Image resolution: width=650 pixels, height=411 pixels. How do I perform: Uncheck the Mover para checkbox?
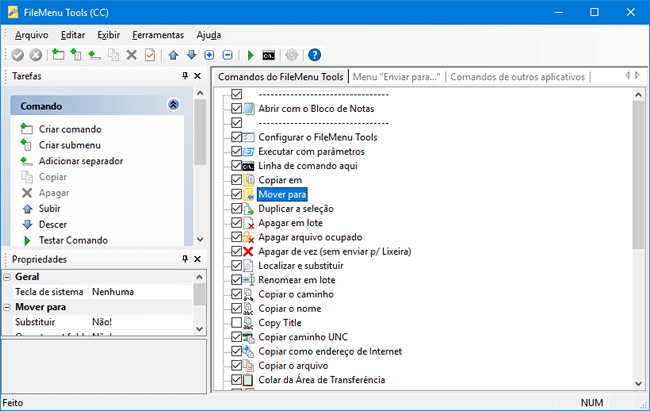237,194
